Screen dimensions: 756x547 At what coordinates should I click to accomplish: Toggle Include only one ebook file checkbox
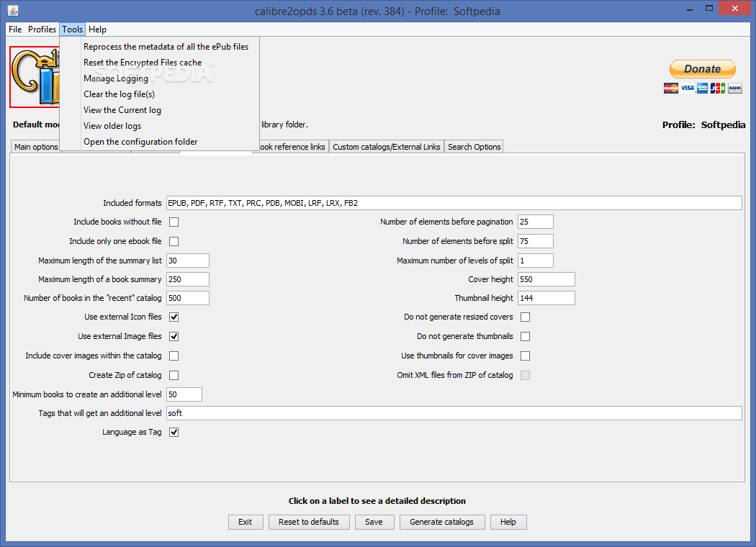point(174,241)
